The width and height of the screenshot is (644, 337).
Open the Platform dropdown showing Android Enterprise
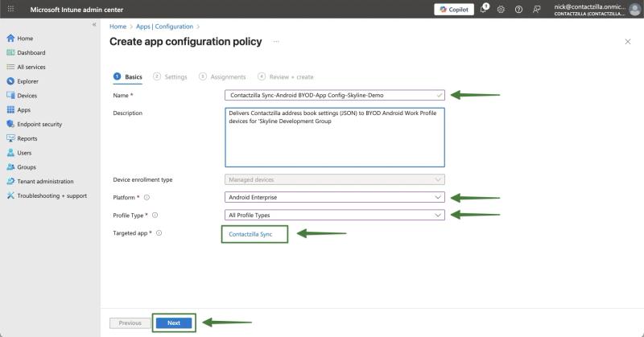[x=334, y=197]
